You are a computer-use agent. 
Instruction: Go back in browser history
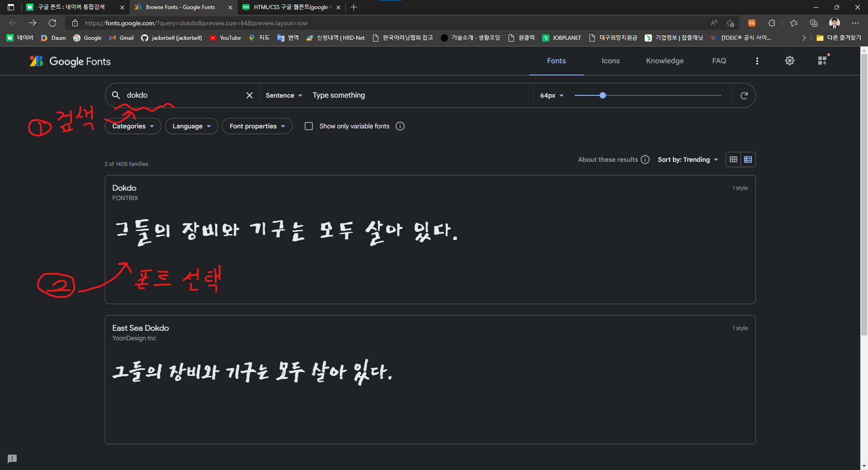coord(13,23)
